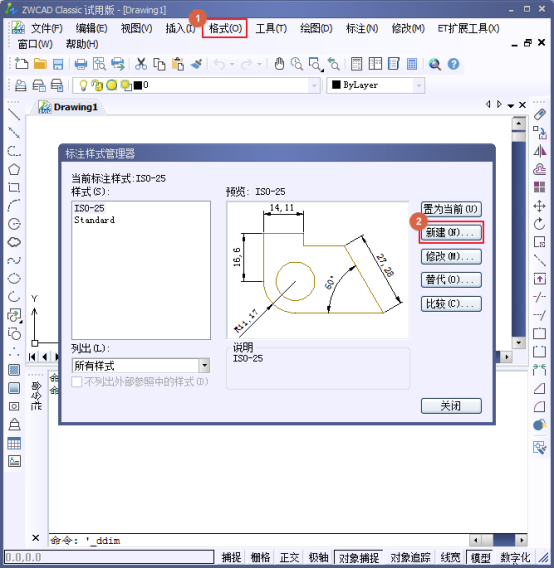Click the Move tool in right toolbar
Image resolution: width=554 pixels, height=569 pixels.
pyautogui.click(x=539, y=206)
